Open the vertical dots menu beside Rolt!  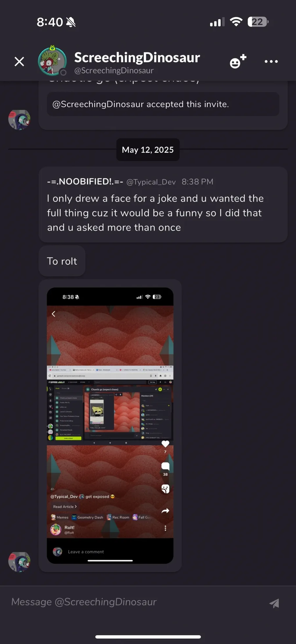165,528
